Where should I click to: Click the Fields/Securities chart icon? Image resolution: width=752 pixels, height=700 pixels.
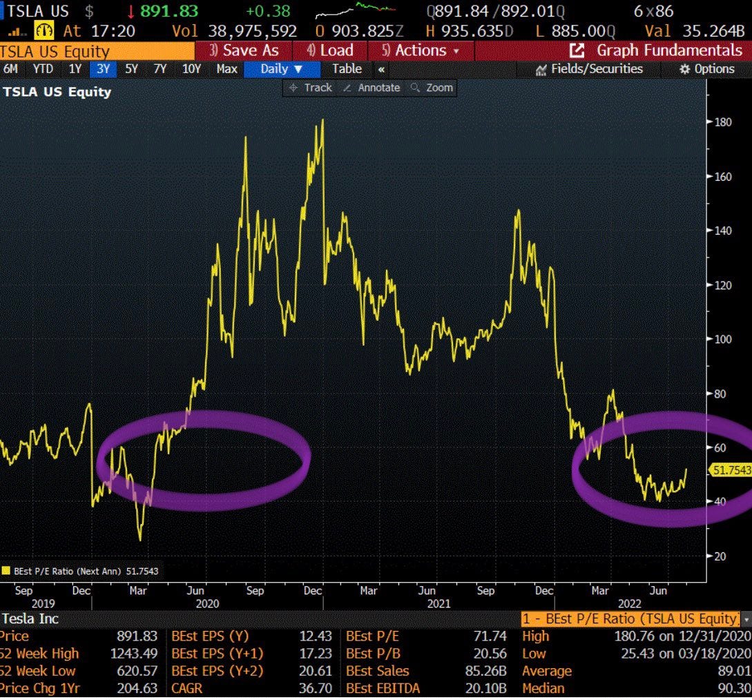pos(541,70)
